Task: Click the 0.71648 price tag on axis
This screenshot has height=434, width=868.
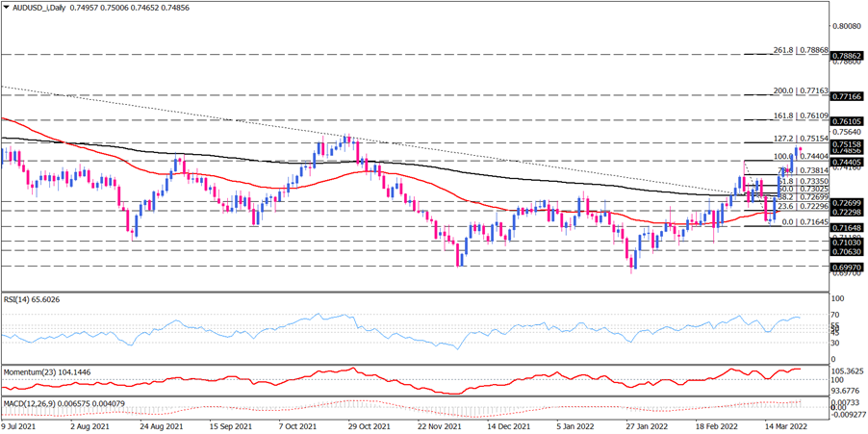Action: coord(846,227)
